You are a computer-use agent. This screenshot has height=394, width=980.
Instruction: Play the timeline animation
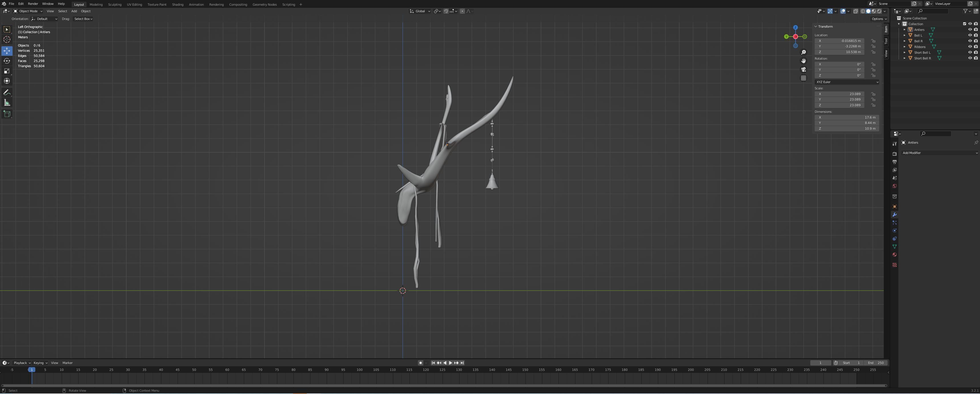450,363
